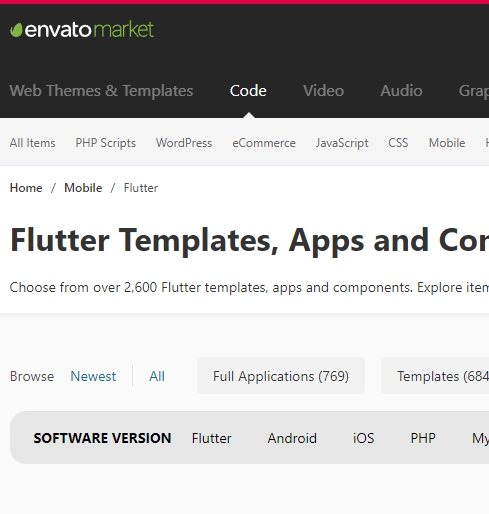Select the Code tab
Viewport: 489px width, 514px height.
[x=248, y=91]
